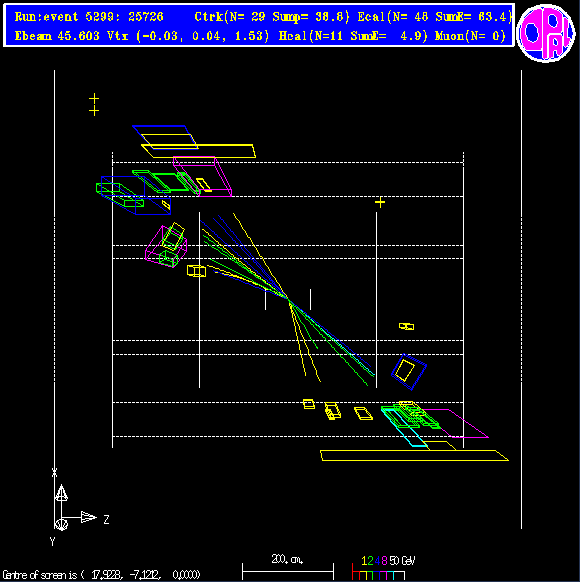Viewport: 580px width, 582px height.
Task: Click the long yellow Hcal bar at bottom
Action: 414,455
